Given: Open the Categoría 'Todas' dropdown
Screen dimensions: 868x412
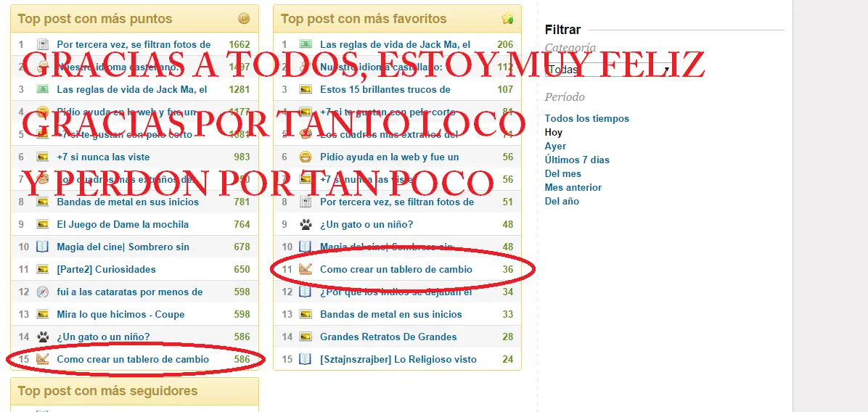Looking at the screenshot, I should pyautogui.click(x=608, y=70).
